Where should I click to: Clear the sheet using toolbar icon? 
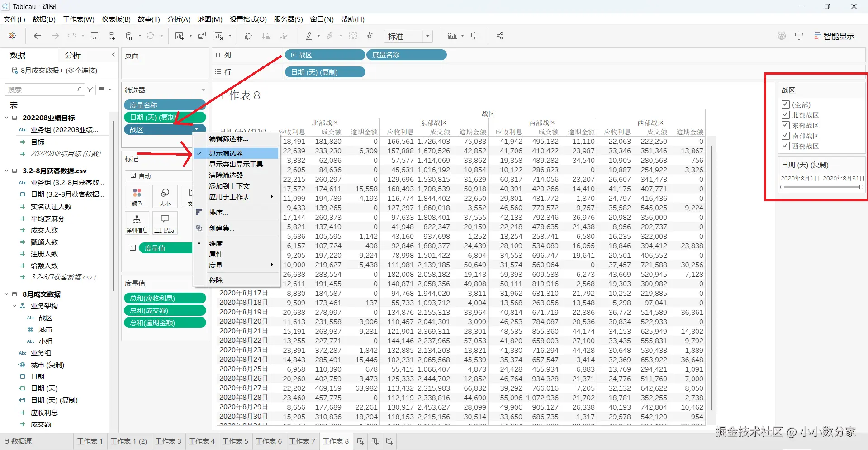click(x=219, y=36)
